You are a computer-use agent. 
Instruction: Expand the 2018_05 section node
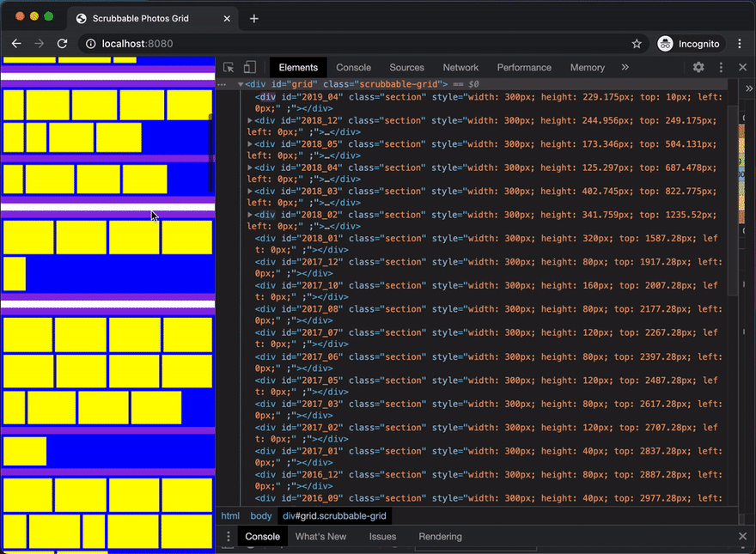pos(250,144)
